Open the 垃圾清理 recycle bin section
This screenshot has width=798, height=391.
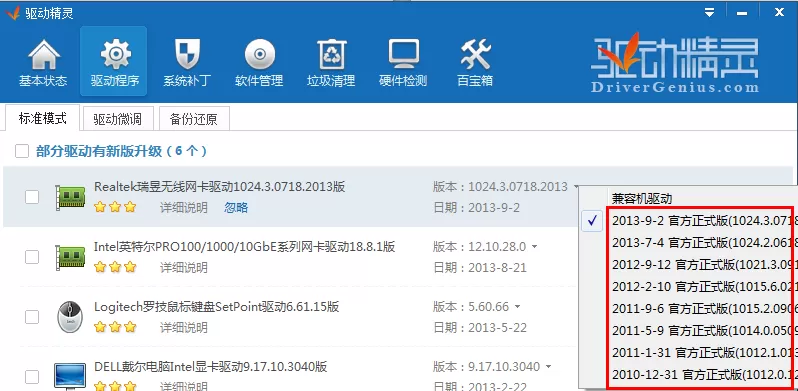[x=331, y=62]
